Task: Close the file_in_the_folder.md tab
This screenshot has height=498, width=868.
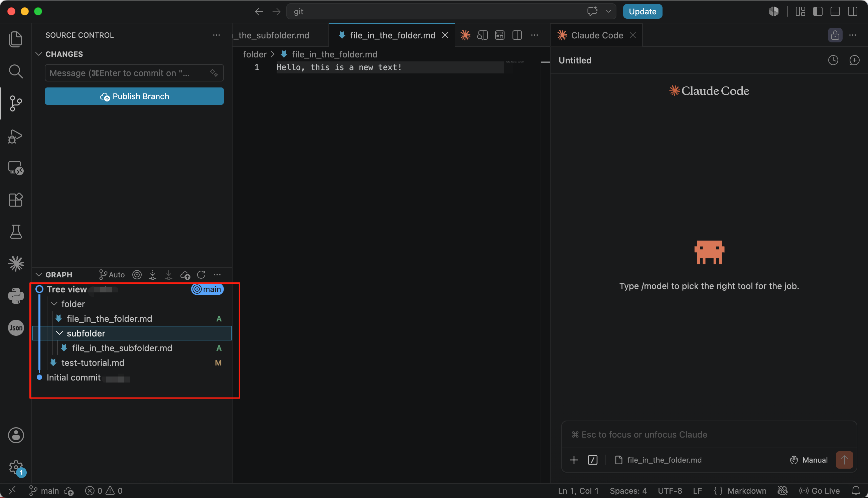Action: click(x=445, y=35)
